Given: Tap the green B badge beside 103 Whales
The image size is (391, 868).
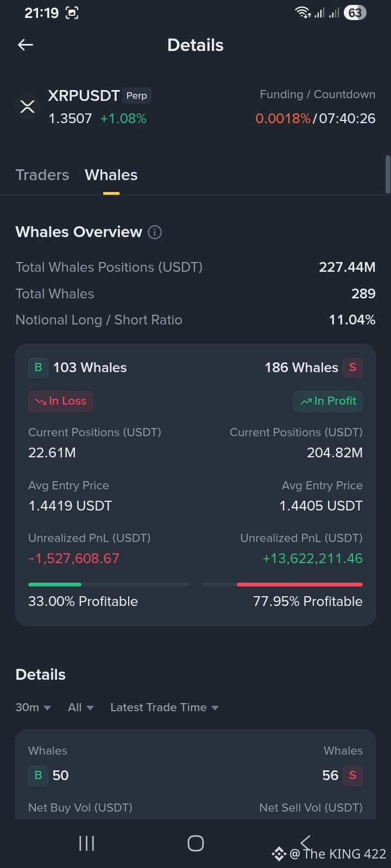Looking at the screenshot, I should tap(38, 368).
